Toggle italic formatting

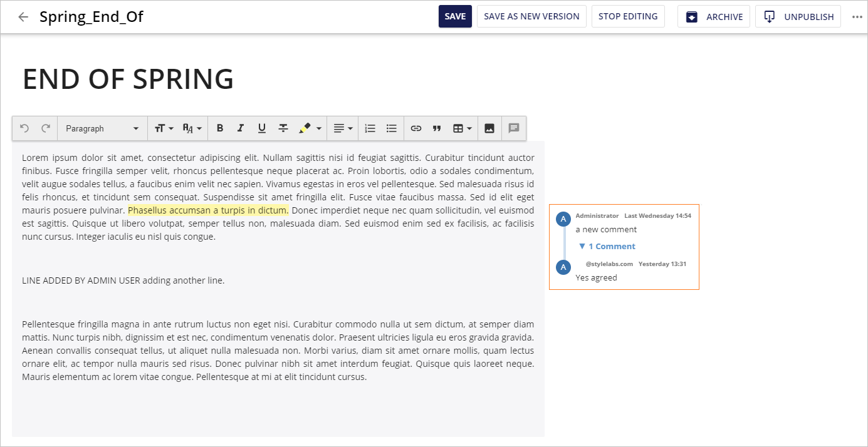click(241, 128)
